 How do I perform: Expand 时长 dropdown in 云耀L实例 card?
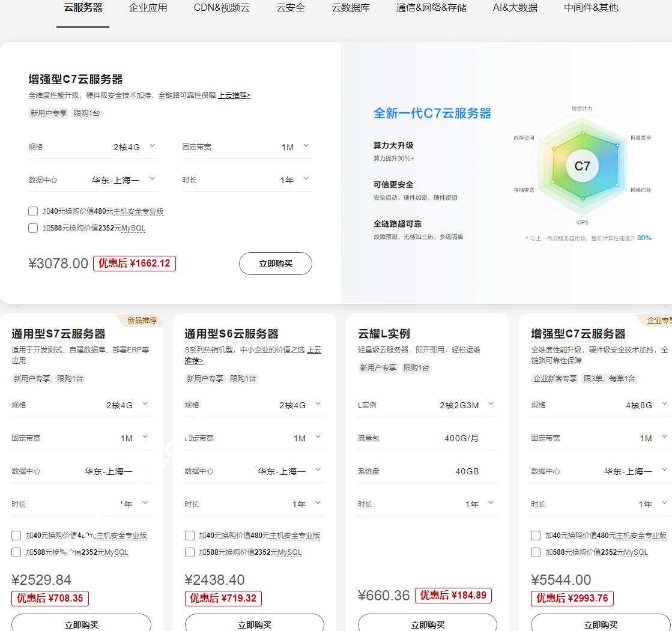point(491,504)
